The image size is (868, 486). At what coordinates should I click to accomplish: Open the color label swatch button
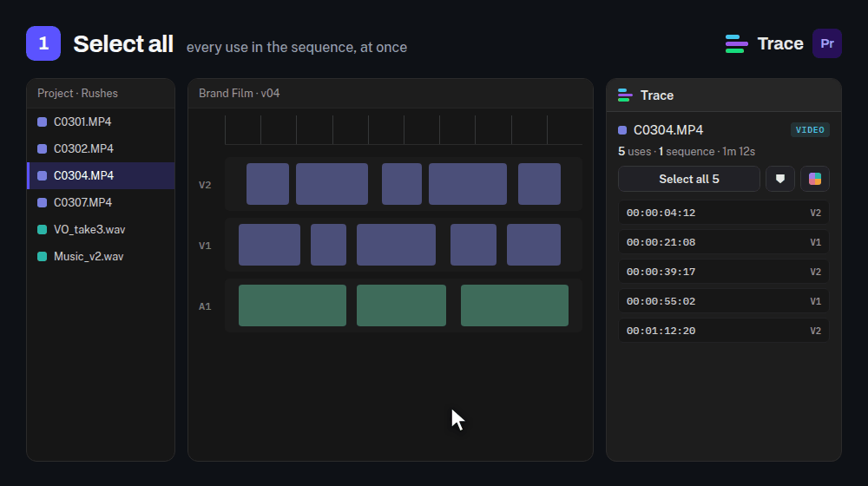tap(815, 179)
